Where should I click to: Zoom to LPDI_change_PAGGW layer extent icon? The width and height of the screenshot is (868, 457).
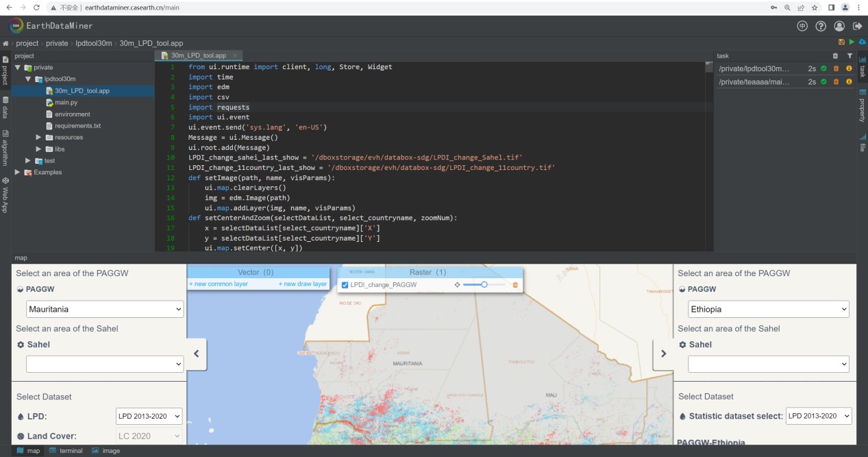[x=457, y=285]
